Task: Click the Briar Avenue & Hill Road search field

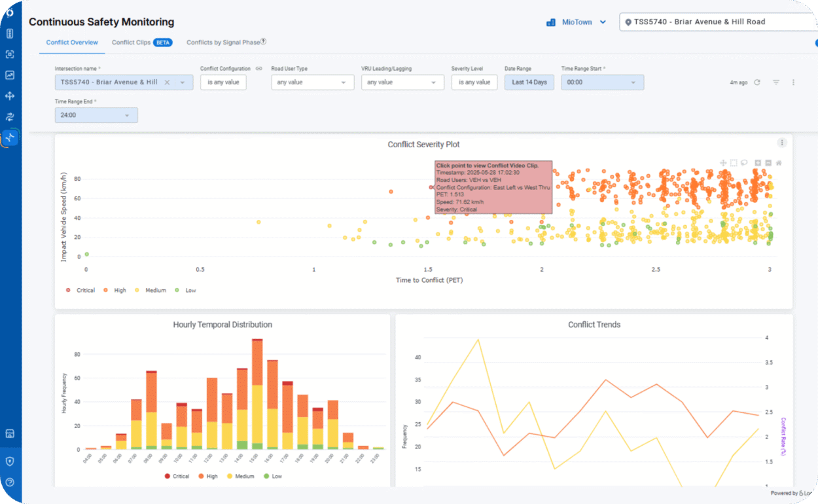Action: point(717,22)
